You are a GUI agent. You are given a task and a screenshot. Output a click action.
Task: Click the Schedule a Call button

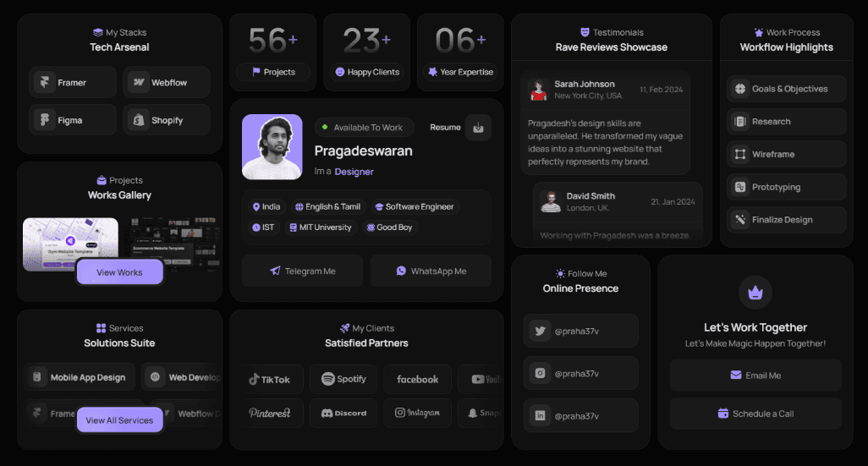[755, 414]
